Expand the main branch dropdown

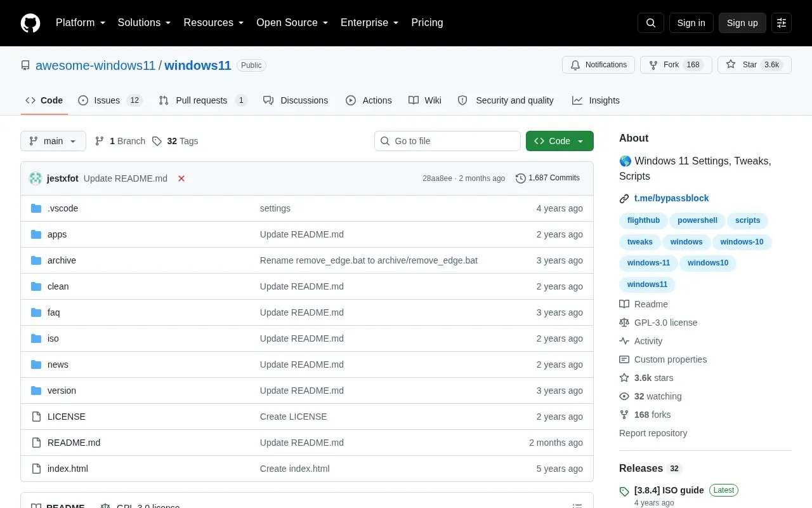click(x=53, y=141)
